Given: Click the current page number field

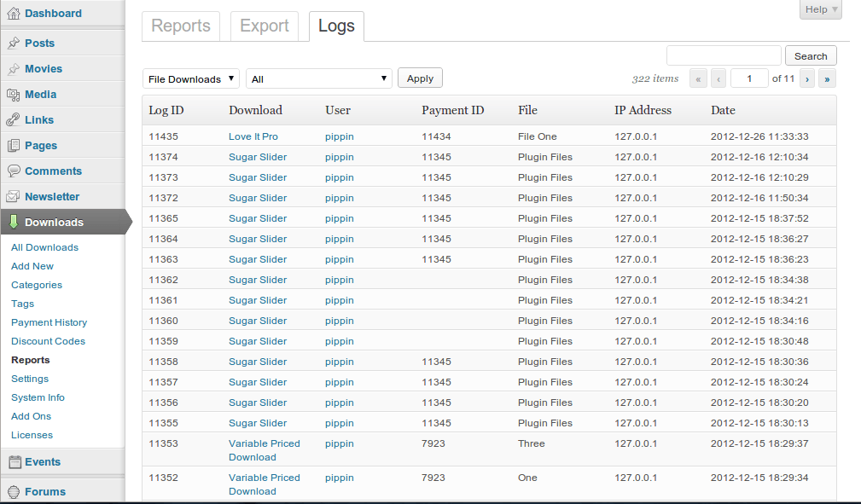Looking at the screenshot, I should tap(749, 78).
